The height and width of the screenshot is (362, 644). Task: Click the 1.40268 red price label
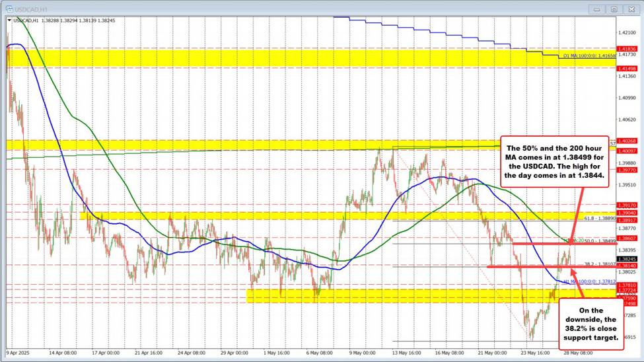(626, 141)
